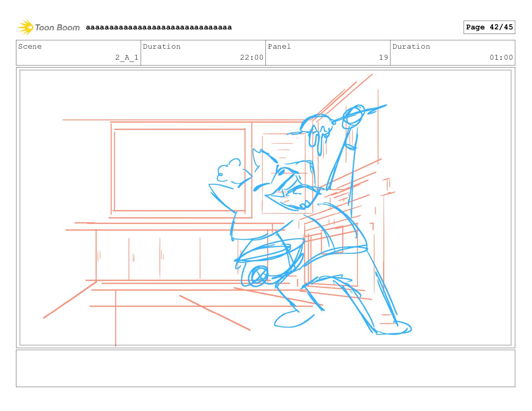Viewport: 532px width, 411px height.
Task: Click the storyboard panel sketch thumbnail
Action: [265, 208]
